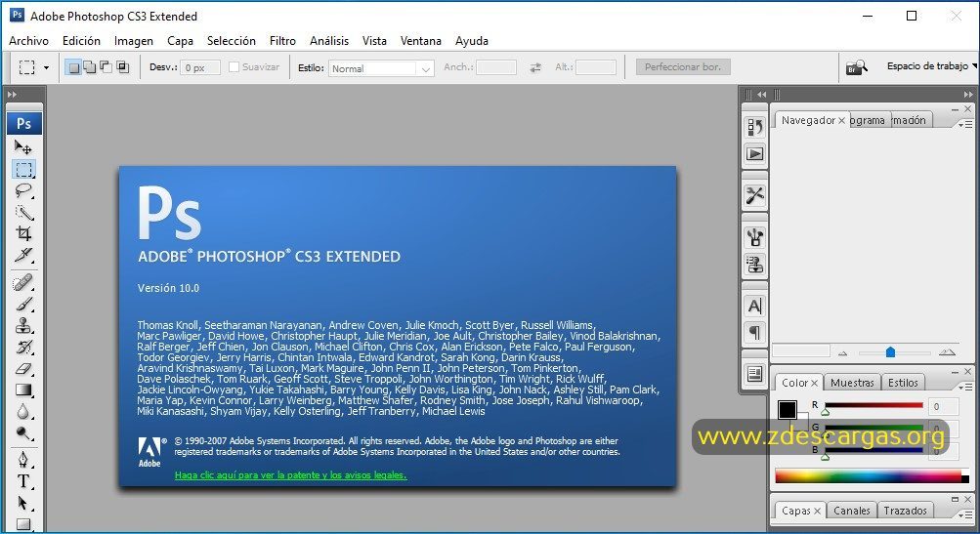Image resolution: width=980 pixels, height=534 pixels.
Task: Click the foreground color swatch in Color panel
Action: point(788,410)
